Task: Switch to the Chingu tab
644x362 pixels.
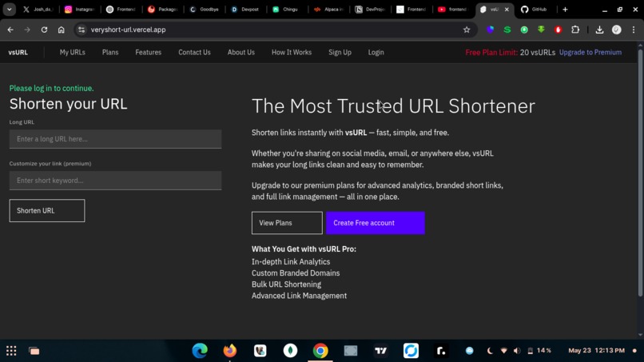Action: (287, 10)
